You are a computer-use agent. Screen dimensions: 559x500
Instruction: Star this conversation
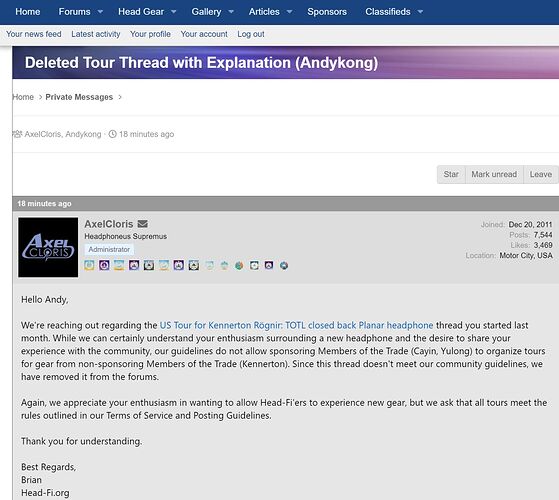coord(451,174)
